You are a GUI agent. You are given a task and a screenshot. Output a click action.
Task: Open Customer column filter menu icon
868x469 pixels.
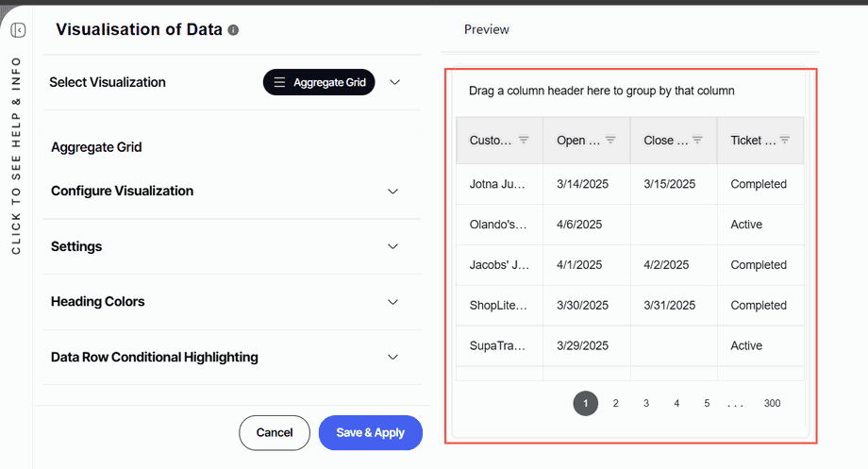[524, 140]
